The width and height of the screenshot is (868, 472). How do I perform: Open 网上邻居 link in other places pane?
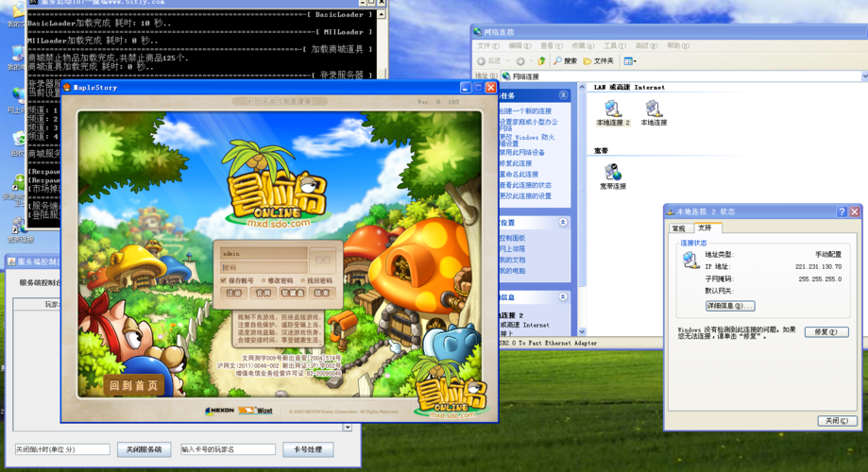click(x=512, y=249)
